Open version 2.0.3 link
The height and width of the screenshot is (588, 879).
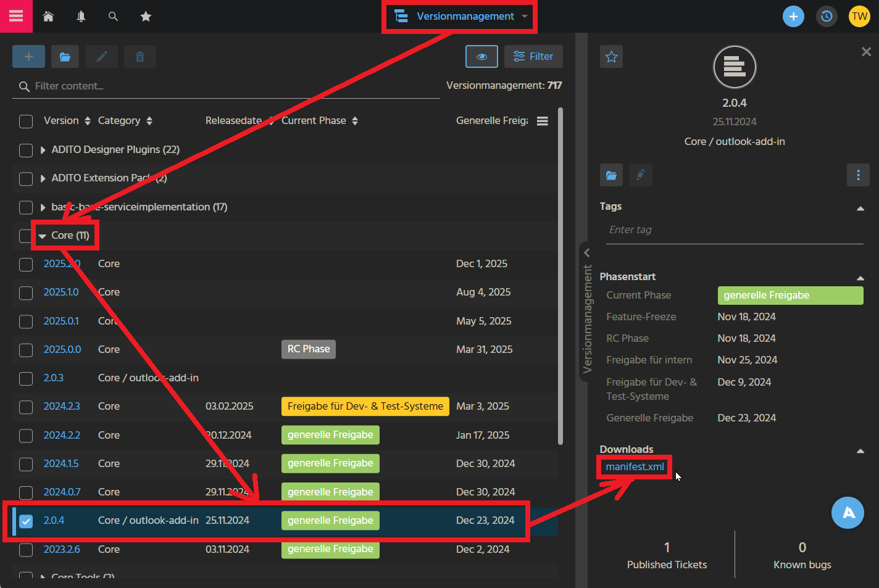click(53, 378)
